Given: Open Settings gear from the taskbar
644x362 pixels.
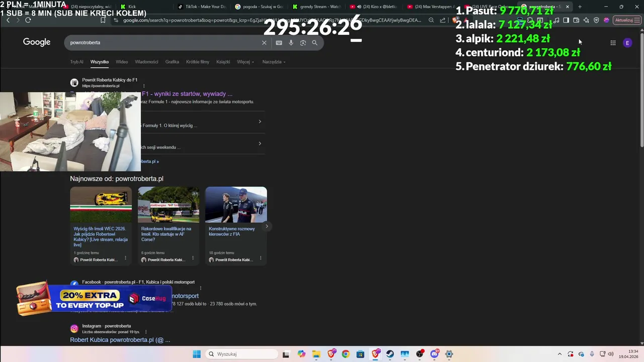Looking at the screenshot, I should coord(449,354).
